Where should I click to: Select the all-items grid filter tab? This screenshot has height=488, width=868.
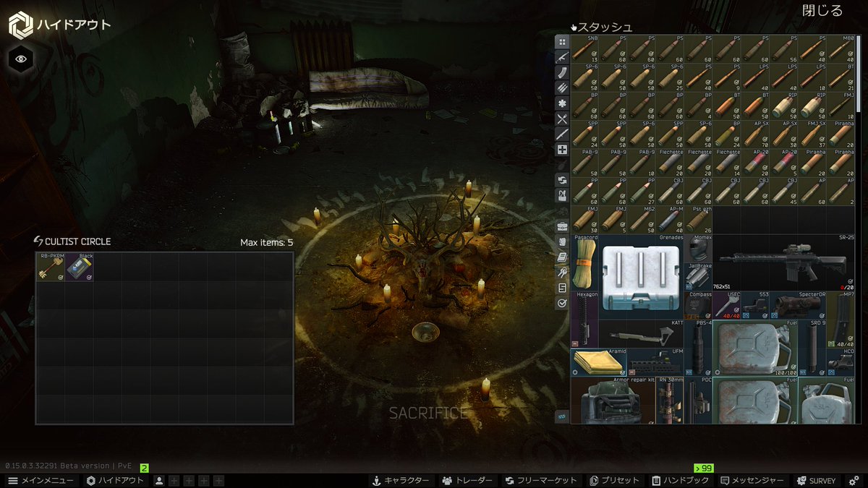point(562,42)
